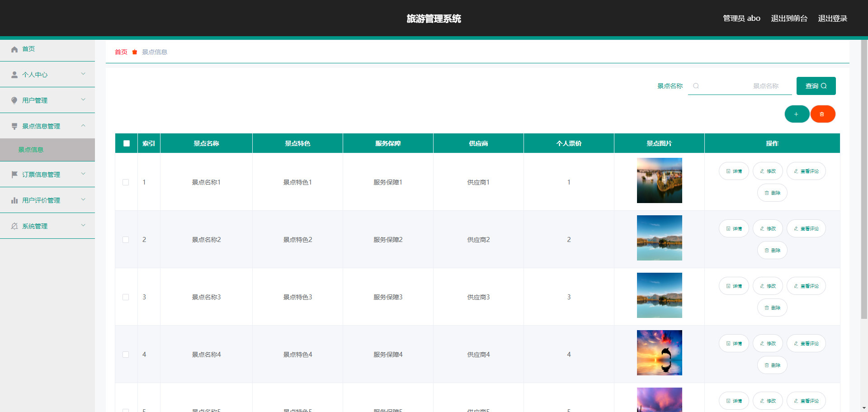Image resolution: width=868 pixels, height=412 pixels.
Task: Select the 景点信息 submenu item
Action: (31, 150)
